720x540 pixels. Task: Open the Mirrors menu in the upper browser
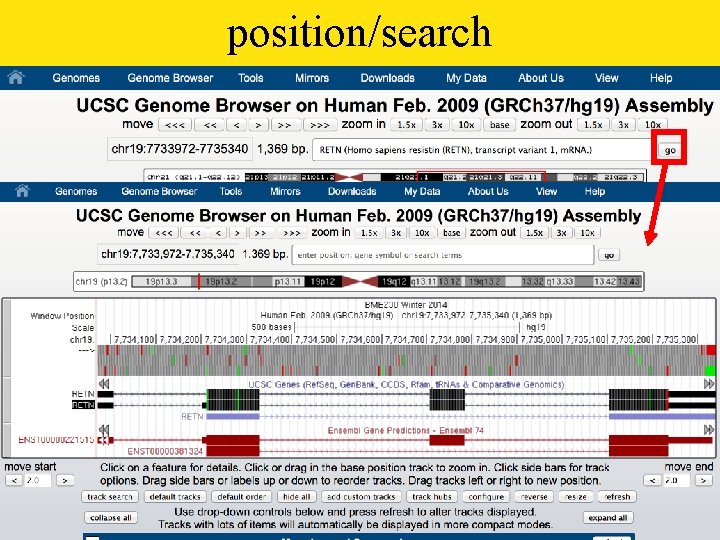pos(312,78)
